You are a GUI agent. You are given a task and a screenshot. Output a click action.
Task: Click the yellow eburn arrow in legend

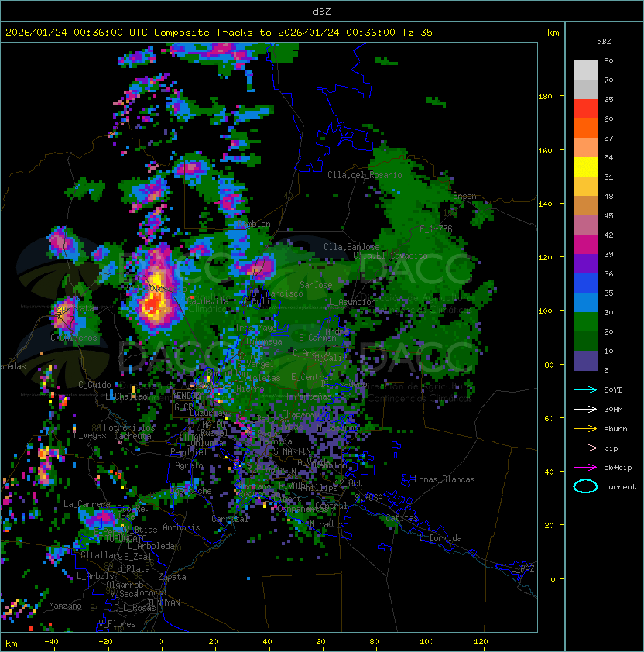(585, 429)
